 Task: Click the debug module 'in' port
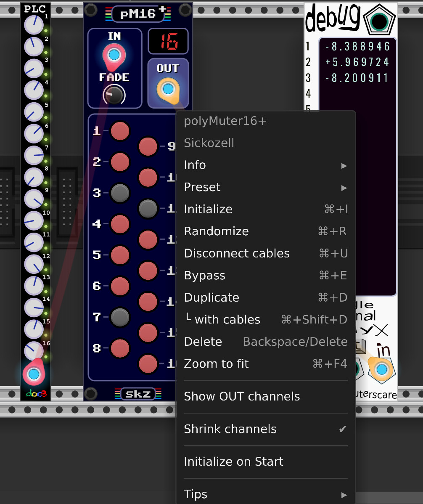381,369
